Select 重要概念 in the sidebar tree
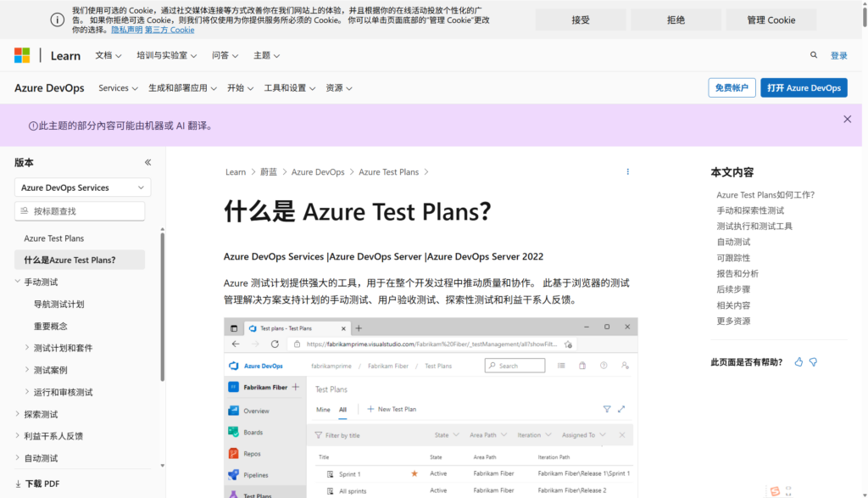The width and height of the screenshot is (868, 498). click(x=50, y=327)
